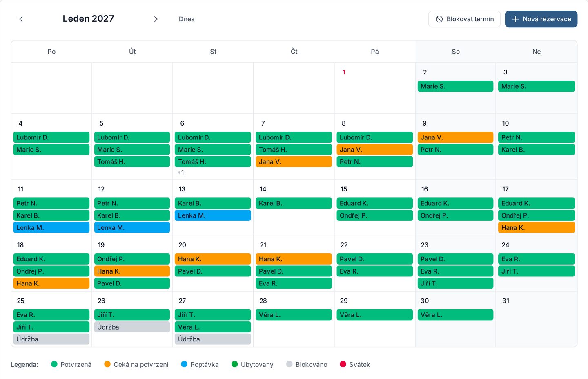The image size is (588, 379).
Task: Open Eva R. reservation on January 24
Action: pos(536,259)
